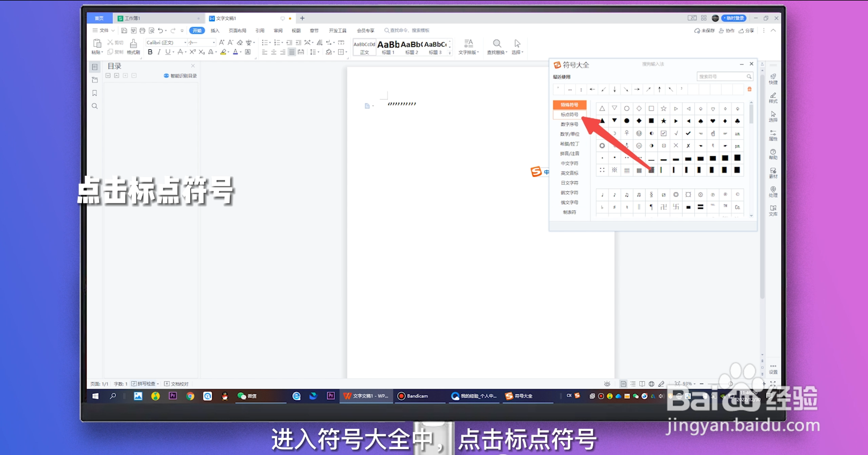Switch to the 开发工具 ribbon tab

pos(338,31)
